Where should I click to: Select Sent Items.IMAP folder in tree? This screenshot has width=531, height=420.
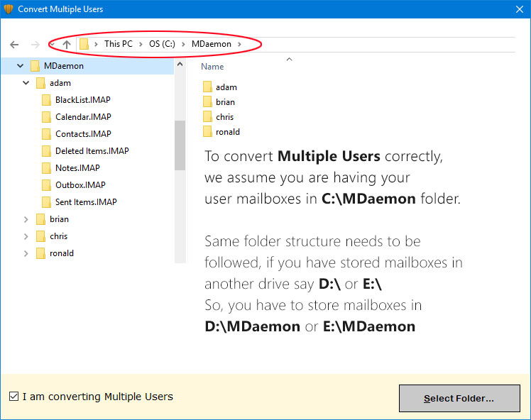click(86, 202)
